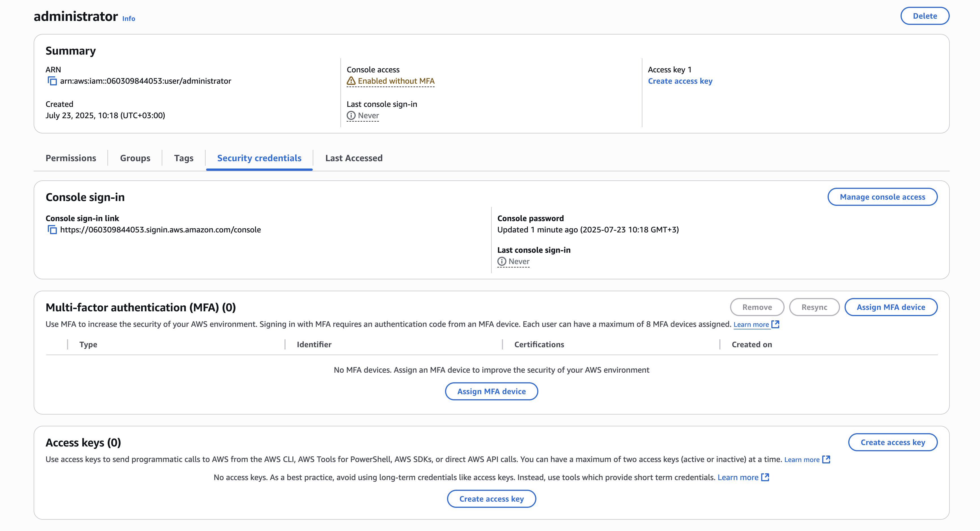Viewport: 980px width, 531px height.
Task: Click external link icon after access keys description Learn more
Action: coord(826,459)
